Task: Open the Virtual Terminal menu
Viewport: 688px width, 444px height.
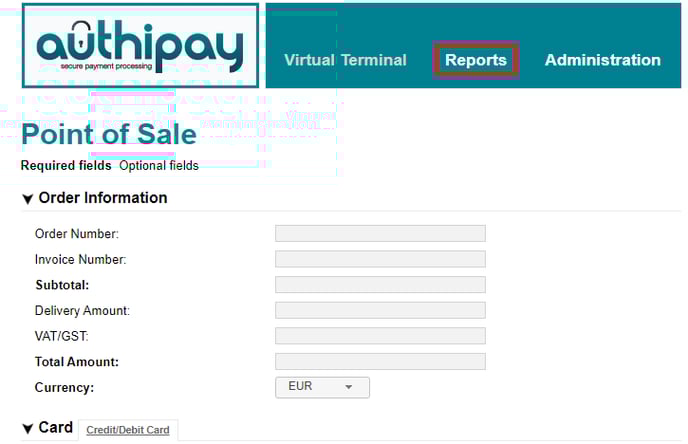Action: (x=345, y=60)
